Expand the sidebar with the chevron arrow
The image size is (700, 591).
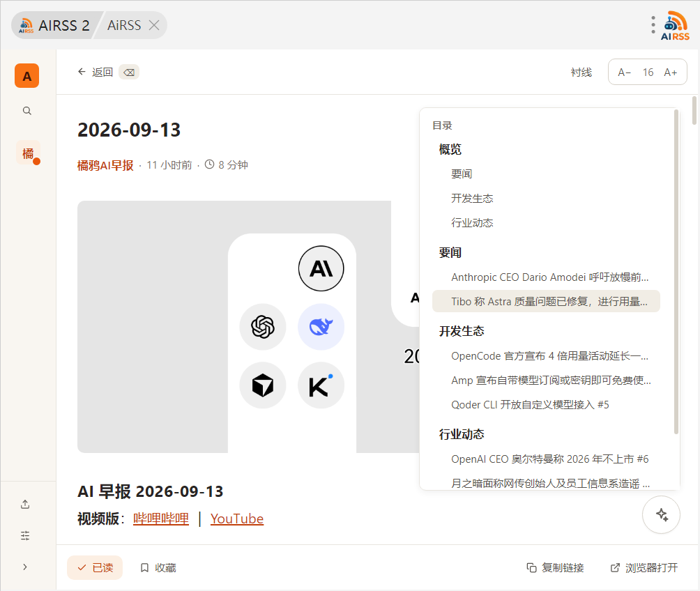point(25,567)
